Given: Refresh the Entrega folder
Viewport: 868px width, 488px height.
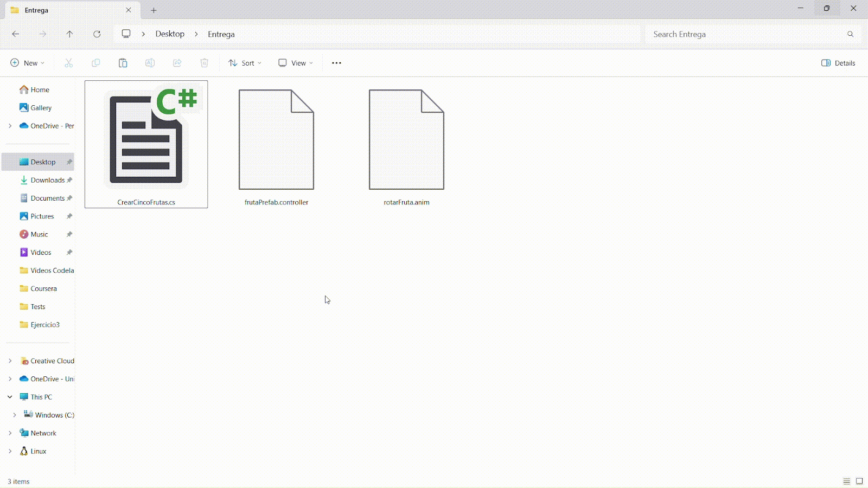Looking at the screenshot, I should coord(97,34).
